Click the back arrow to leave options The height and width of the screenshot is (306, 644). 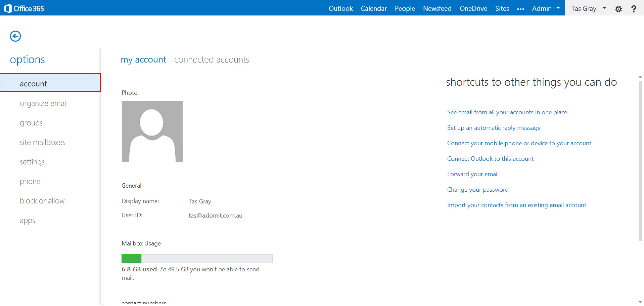[15, 36]
